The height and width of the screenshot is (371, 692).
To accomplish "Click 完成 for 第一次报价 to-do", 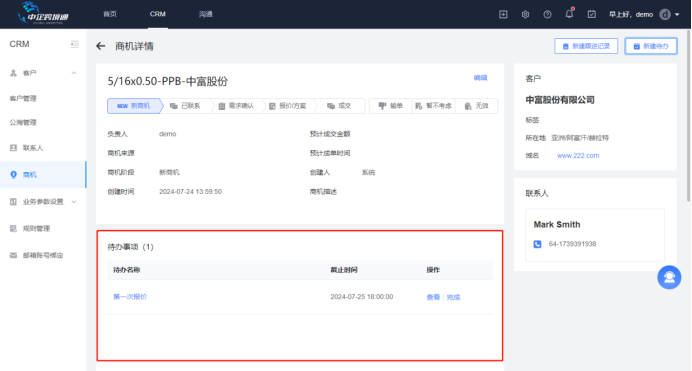I will coord(453,297).
